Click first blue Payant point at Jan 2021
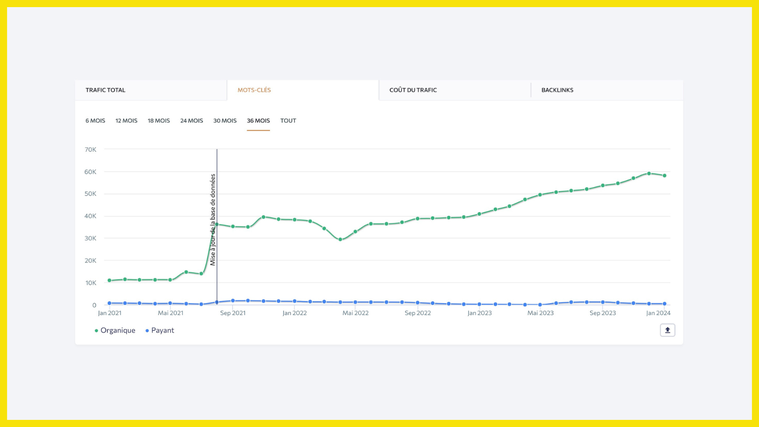 [x=110, y=303]
